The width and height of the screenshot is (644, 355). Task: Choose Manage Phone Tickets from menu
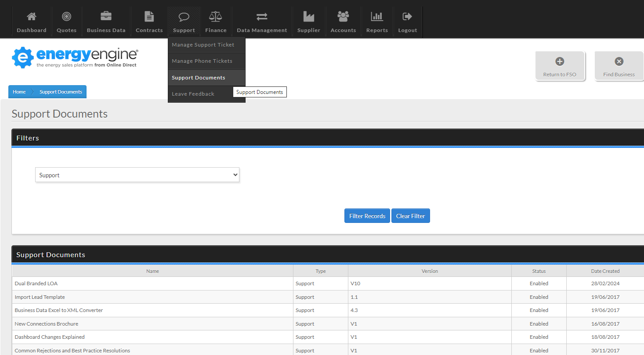pyautogui.click(x=202, y=61)
